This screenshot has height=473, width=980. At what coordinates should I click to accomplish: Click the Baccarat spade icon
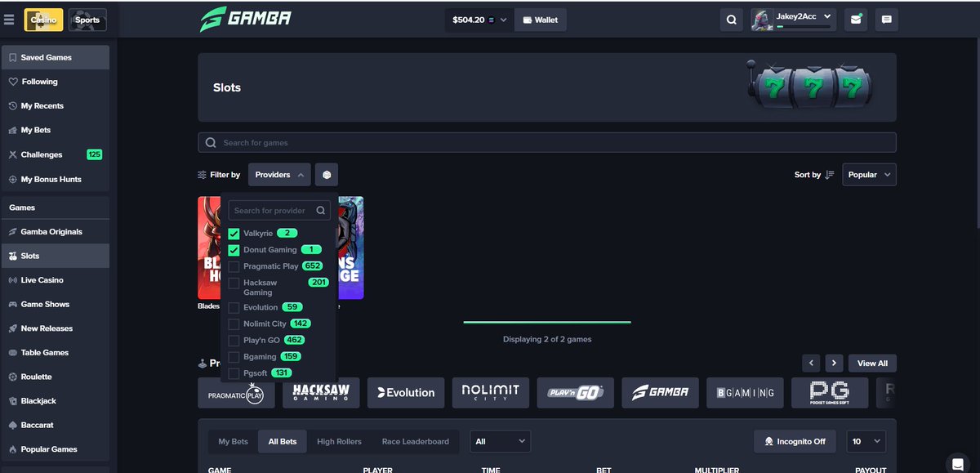pos(13,426)
